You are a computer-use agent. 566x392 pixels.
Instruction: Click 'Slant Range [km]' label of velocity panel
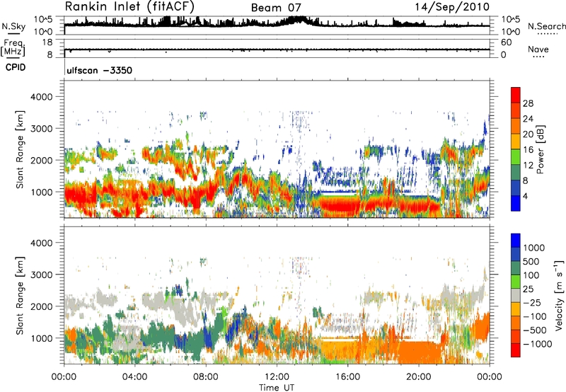20,296
